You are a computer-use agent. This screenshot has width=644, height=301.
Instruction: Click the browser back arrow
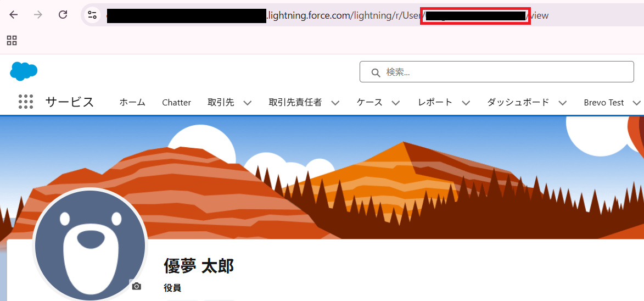(14, 15)
